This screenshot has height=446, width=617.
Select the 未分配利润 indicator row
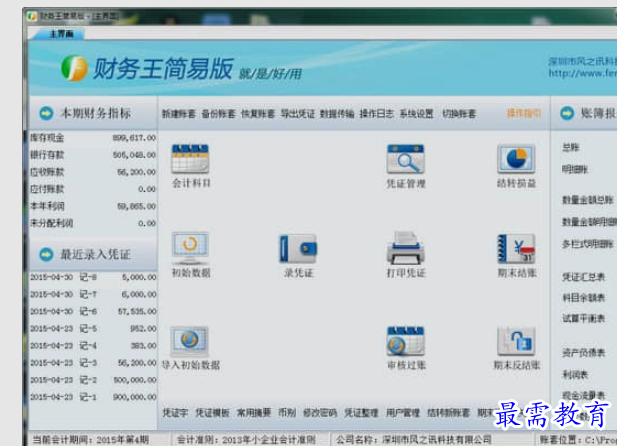tap(93, 223)
